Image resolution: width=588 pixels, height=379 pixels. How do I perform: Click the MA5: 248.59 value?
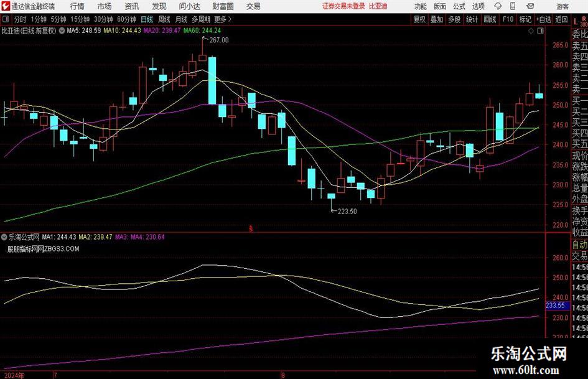[83, 30]
